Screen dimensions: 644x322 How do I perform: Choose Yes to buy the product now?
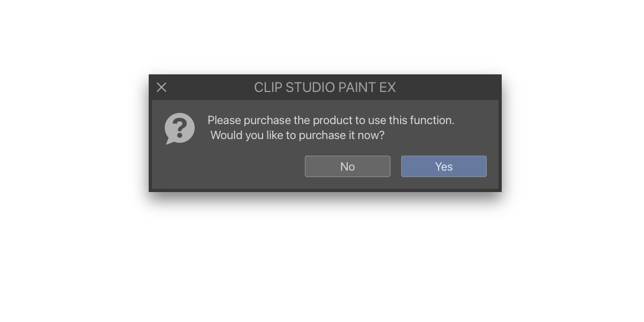[x=443, y=166]
